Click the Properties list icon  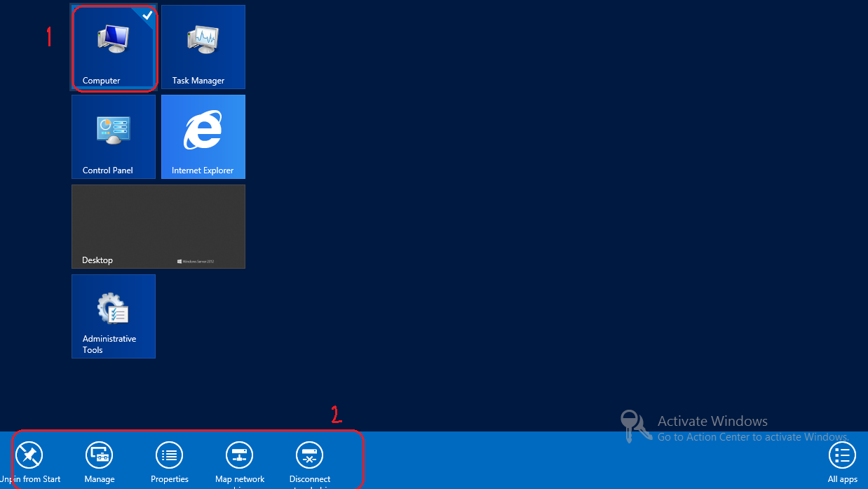pos(170,455)
